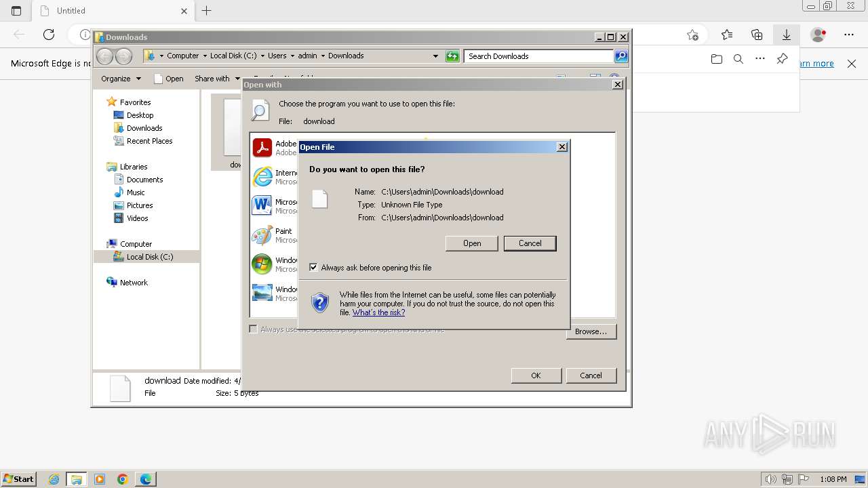868x488 pixels.
Task: Open Edge Settings and more menu
Action: point(849,35)
